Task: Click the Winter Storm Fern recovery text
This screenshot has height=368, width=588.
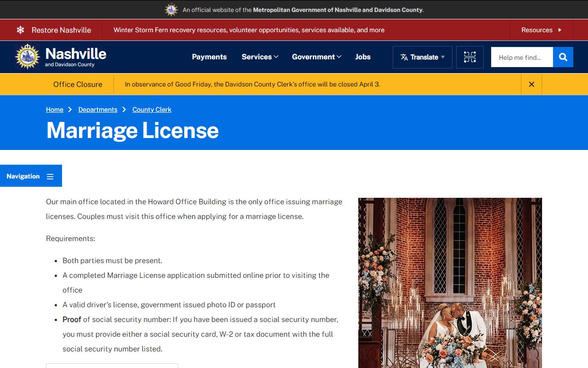Action: 249,30
